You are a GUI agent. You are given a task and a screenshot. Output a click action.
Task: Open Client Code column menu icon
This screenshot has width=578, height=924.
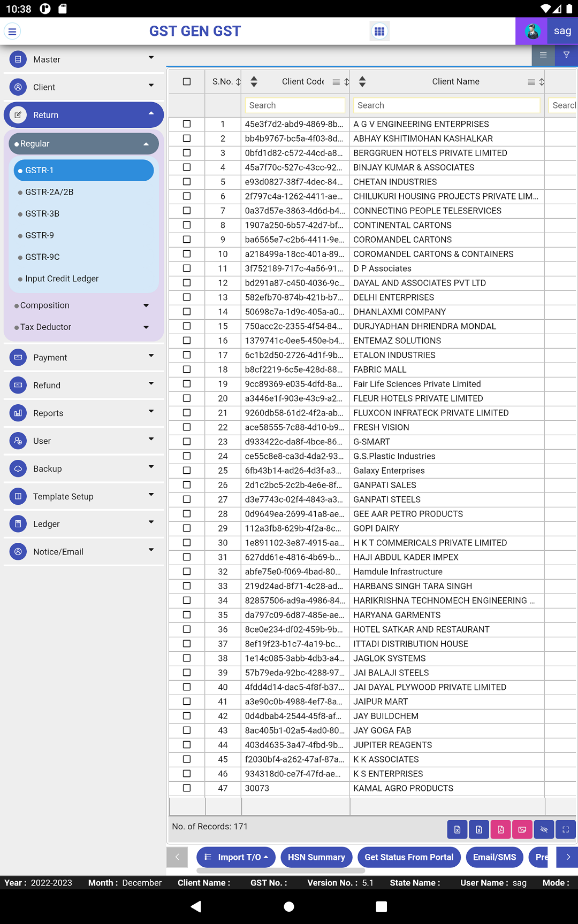coord(336,82)
